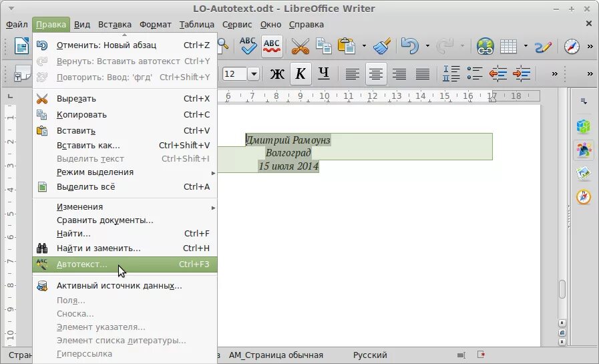
Task: Expand the standard toolbar overflow chevron
Action: tap(590, 46)
